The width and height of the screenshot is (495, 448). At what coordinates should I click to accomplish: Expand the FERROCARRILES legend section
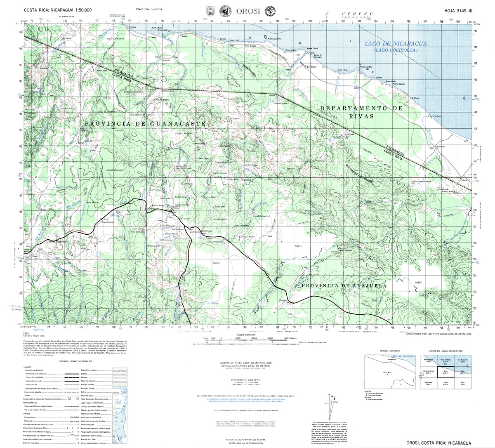coord(30,402)
